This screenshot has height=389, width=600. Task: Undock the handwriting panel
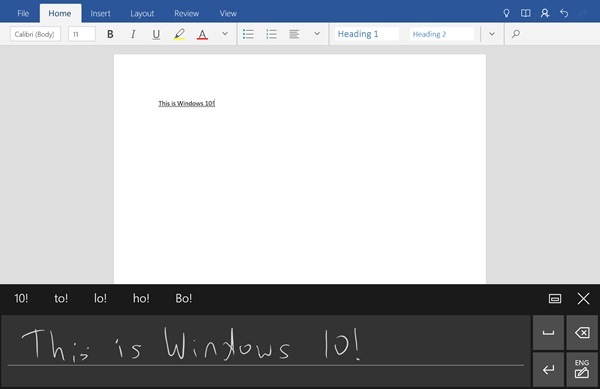(555, 298)
